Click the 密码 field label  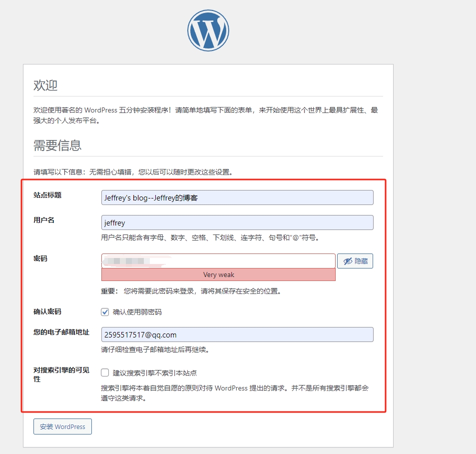click(x=40, y=258)
